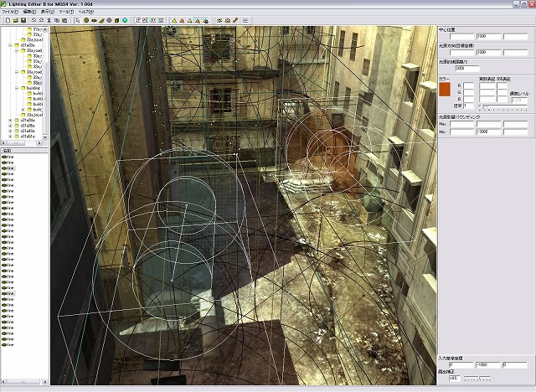
Task: Click the gray sphere toolbar icon
Action: point(108,19)
